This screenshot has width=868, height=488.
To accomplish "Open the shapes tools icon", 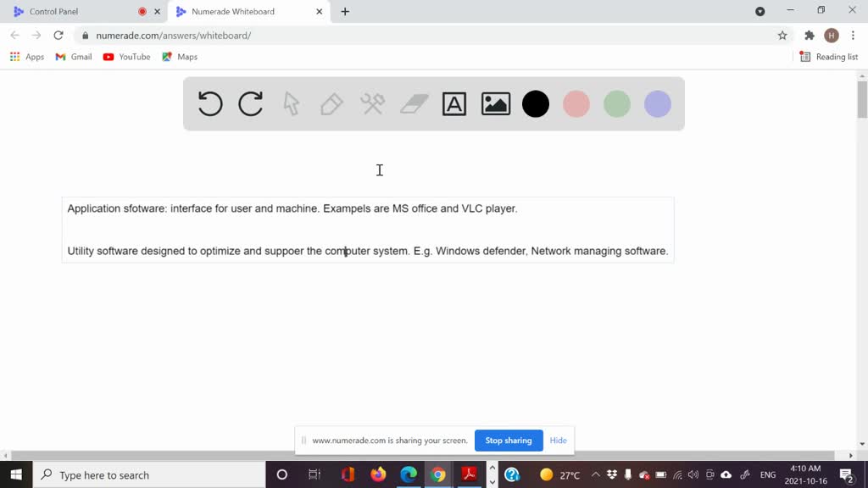I will coord(372,103).
